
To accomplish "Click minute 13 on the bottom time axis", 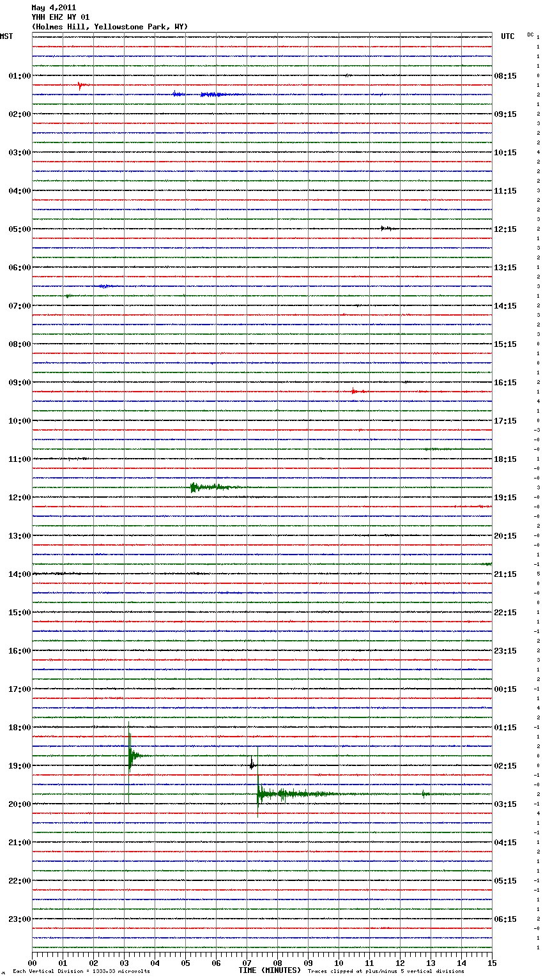I will (431, 963).
